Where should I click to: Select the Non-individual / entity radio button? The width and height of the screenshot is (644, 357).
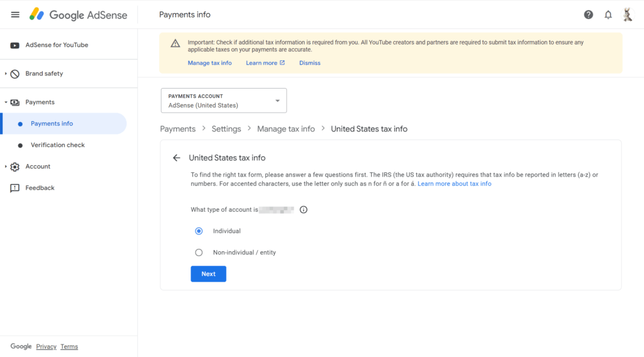coord(199,253)
